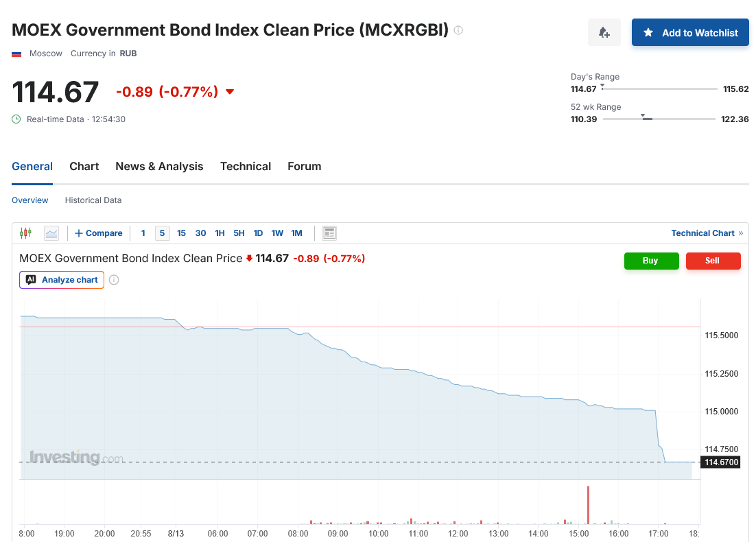
Task: Set chart interval to 1D
Action: pyautogui.click(x=259, y=233)
